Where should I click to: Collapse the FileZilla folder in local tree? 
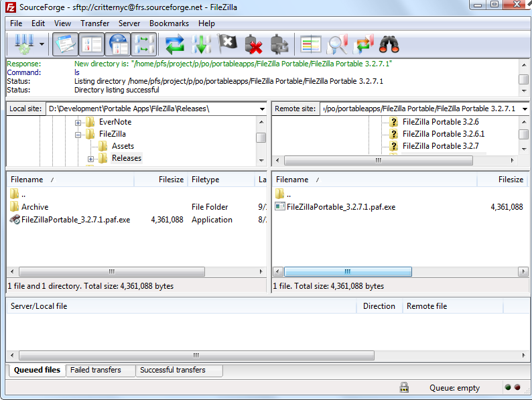click(x=78, y=135)
